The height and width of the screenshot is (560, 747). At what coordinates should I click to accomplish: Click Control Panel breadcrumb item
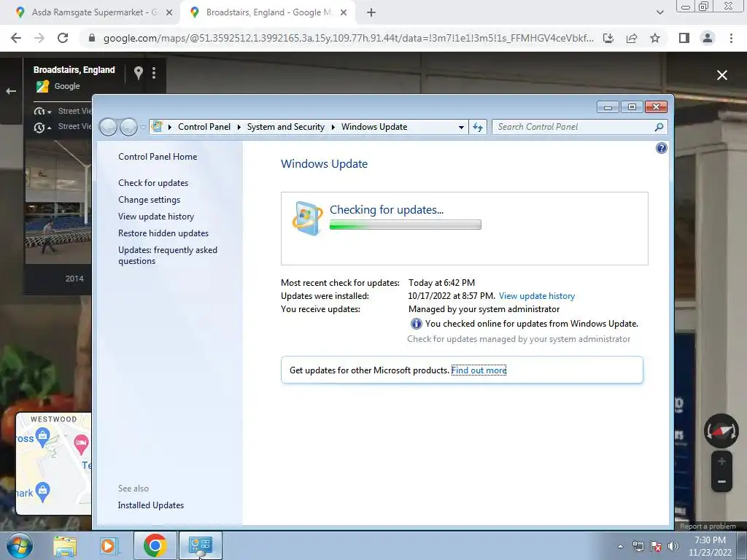click(x=204, y=127)
